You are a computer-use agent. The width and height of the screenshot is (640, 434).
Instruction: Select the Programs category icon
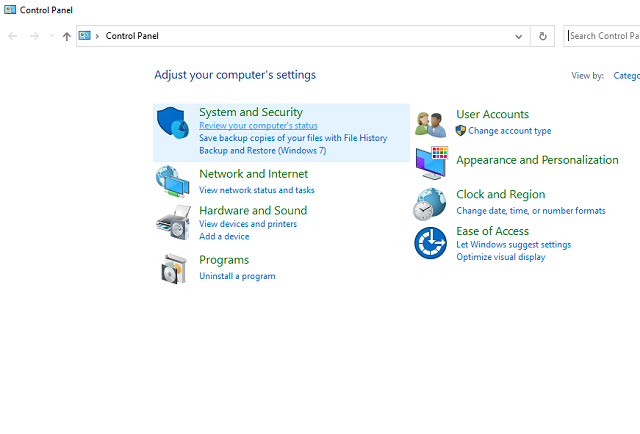coord(173,268)
